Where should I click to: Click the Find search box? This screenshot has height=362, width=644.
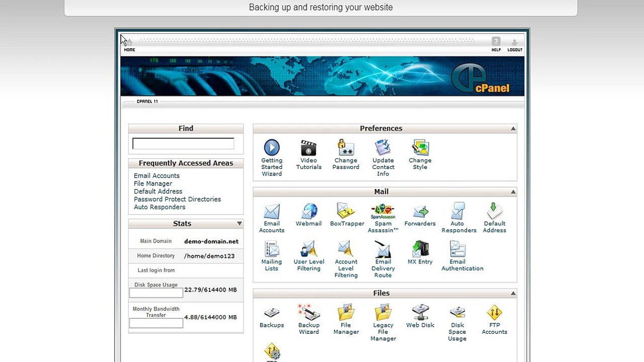[x=183, y=144]
